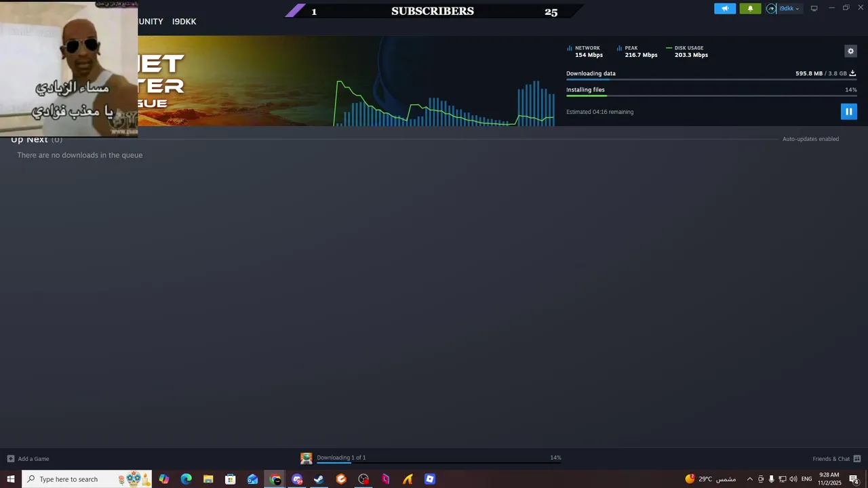Open the recording app taskbar icon

363,479
